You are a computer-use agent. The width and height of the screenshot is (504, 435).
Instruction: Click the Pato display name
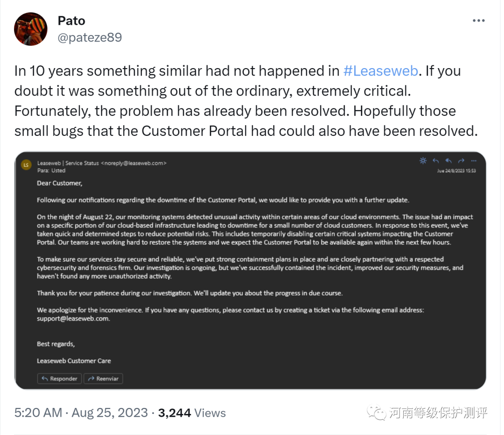71,21
